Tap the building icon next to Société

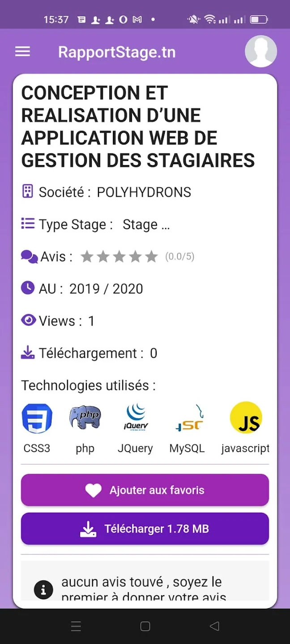27,191
